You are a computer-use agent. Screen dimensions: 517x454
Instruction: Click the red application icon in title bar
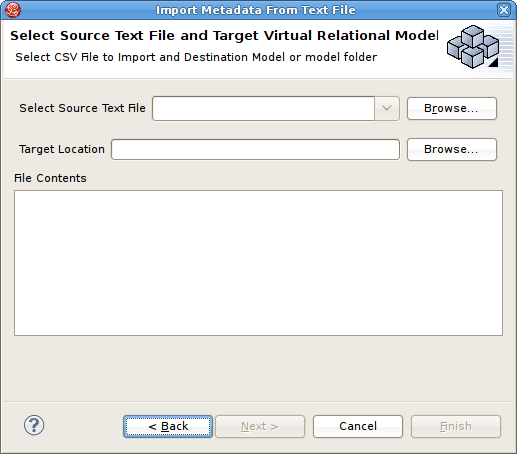13,10
